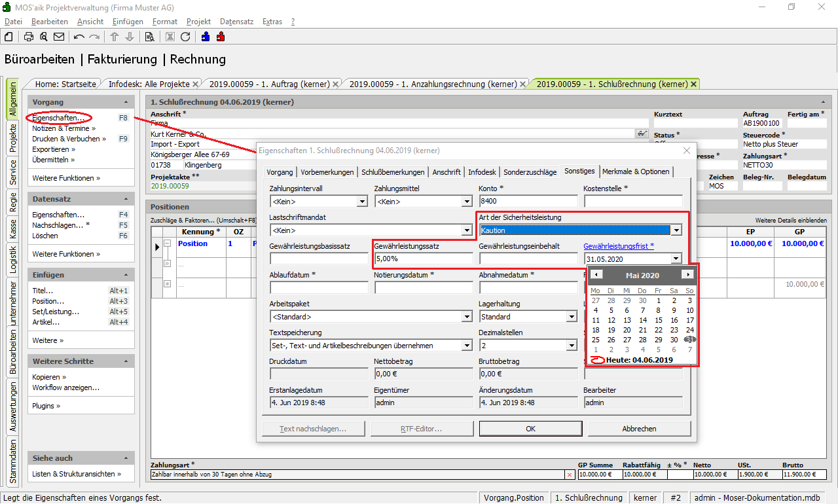The width and height of the screenshot is (838, 504).
Task: Click the printer icon in toolbar
Action: (x=29, y=37)
